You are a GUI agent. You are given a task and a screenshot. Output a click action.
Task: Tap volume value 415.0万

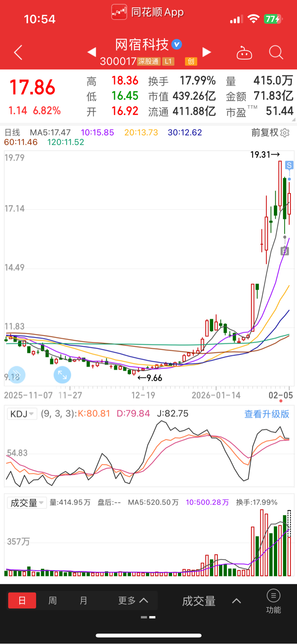(x=273, y=81)
